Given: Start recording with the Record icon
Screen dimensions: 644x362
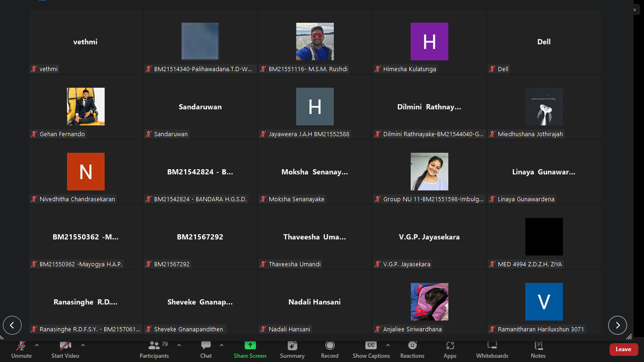Looking at the screenshot, I should [x=330, y=349].
